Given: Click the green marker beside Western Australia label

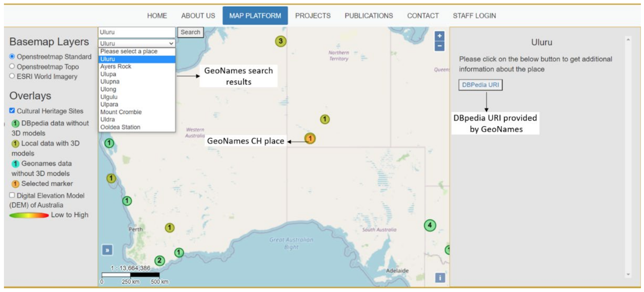Looking at the screenshot, I should click(x=109, y=143).
